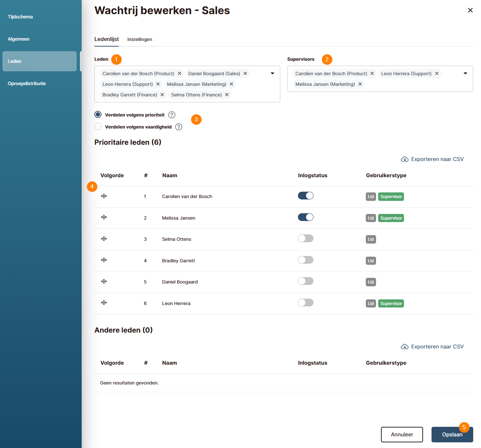
Task: Close the Wachtrij bewerken dialog
Action: click(x=470, y=10)
